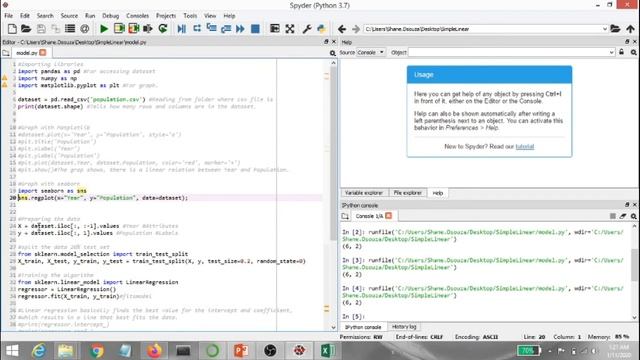
Task: Click the Object input field in Help pane
Action: point(508,52)
